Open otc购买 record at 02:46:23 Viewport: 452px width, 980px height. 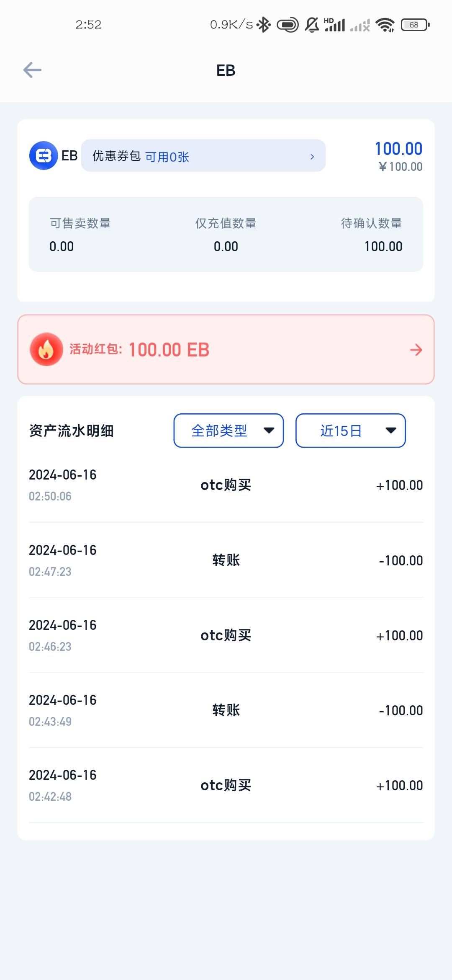pyautogui.click(x=226, y=635)
